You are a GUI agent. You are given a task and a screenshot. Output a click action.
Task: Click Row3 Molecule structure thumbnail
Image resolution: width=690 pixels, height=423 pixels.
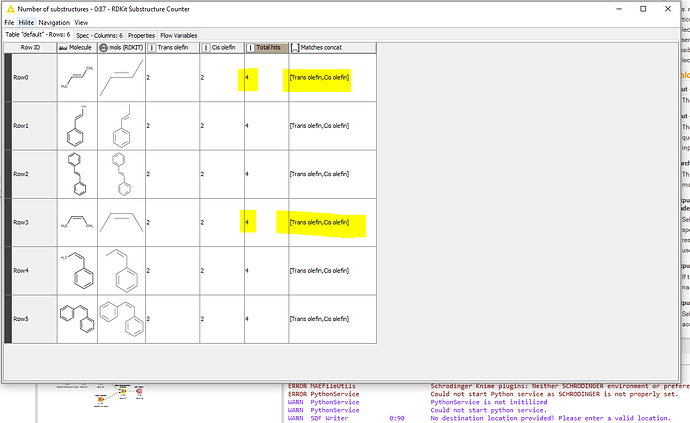77,222
